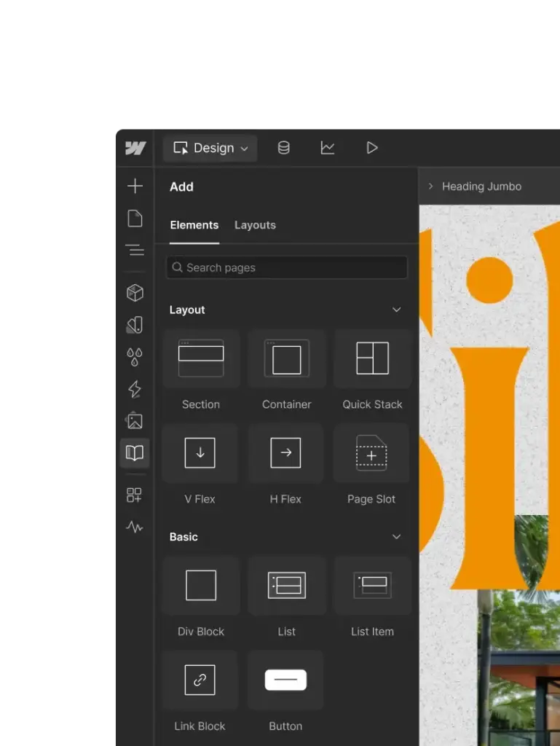Click the Preview play icon

click(x=372, y=148)
